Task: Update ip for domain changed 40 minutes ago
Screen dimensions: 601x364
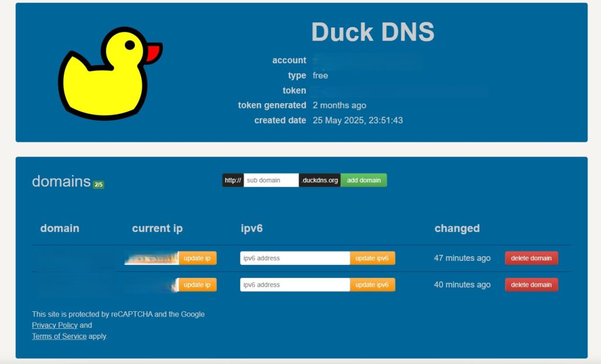Action: click(197, 285)
